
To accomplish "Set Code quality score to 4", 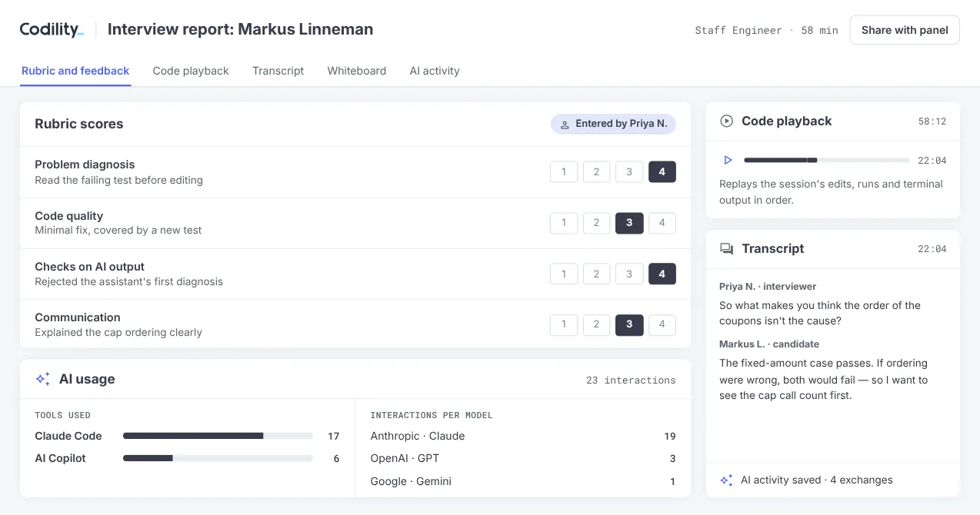I will point(662,223).
